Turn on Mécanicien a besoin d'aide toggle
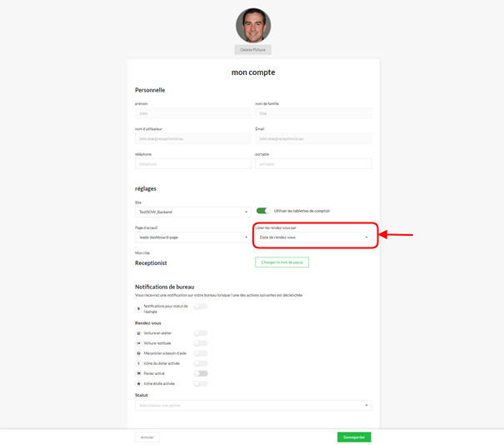 (x=201, y=353)
